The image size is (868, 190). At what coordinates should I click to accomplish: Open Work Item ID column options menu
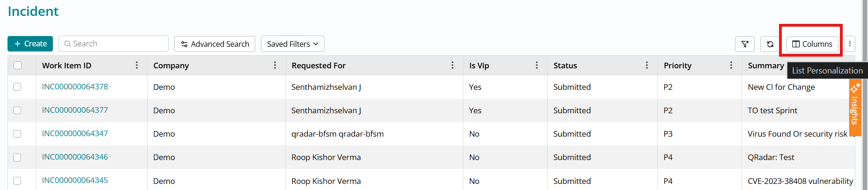point(137,66)
